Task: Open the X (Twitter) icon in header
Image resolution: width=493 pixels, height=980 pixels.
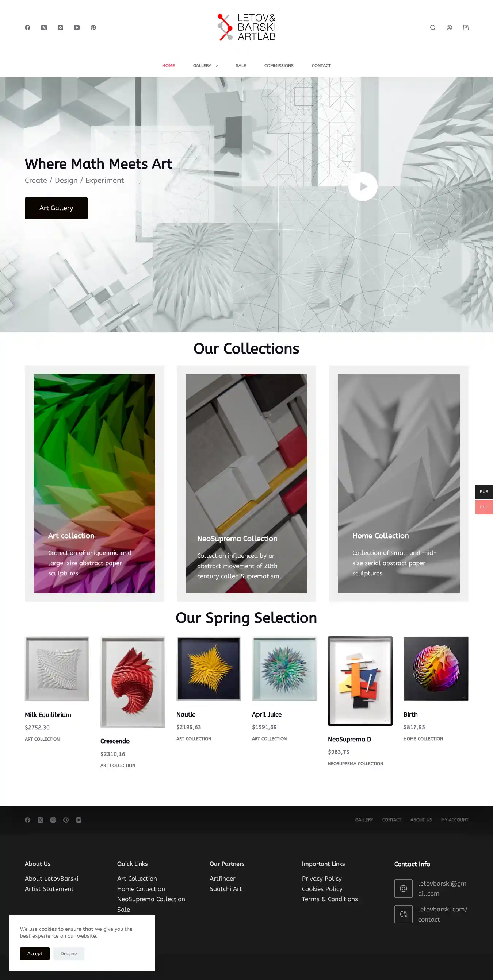Action: 44,27
